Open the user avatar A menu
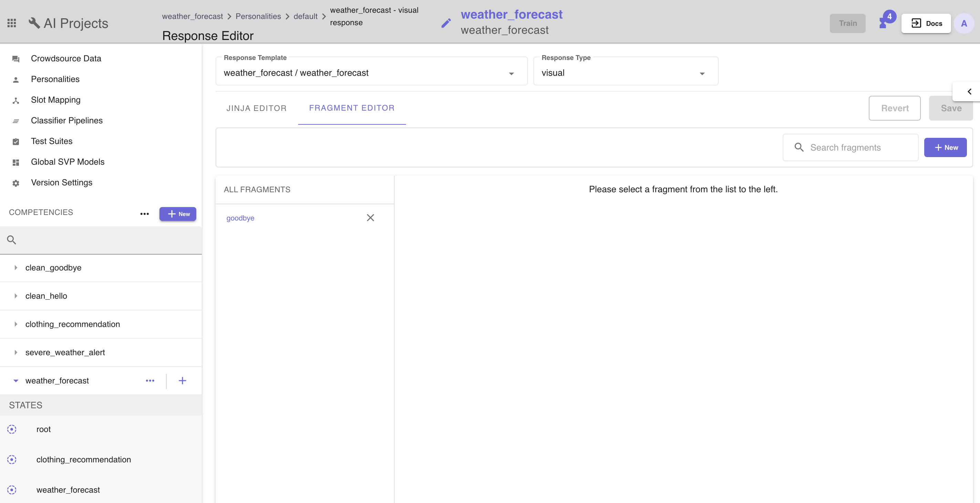This screenshot has width=980, height=503. click(963, 24)
